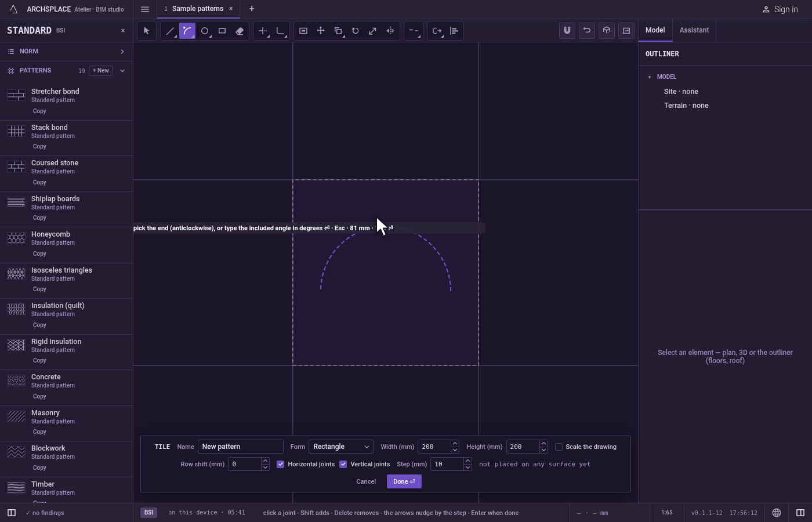
Task: Enable Scale the drawing checkbox
Action: [559, 447]
